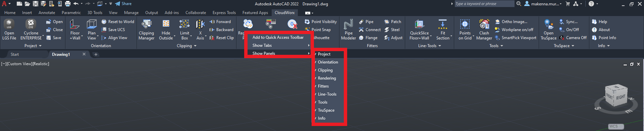Turn Camera Off in TruSpace panel

click(573, 38)
